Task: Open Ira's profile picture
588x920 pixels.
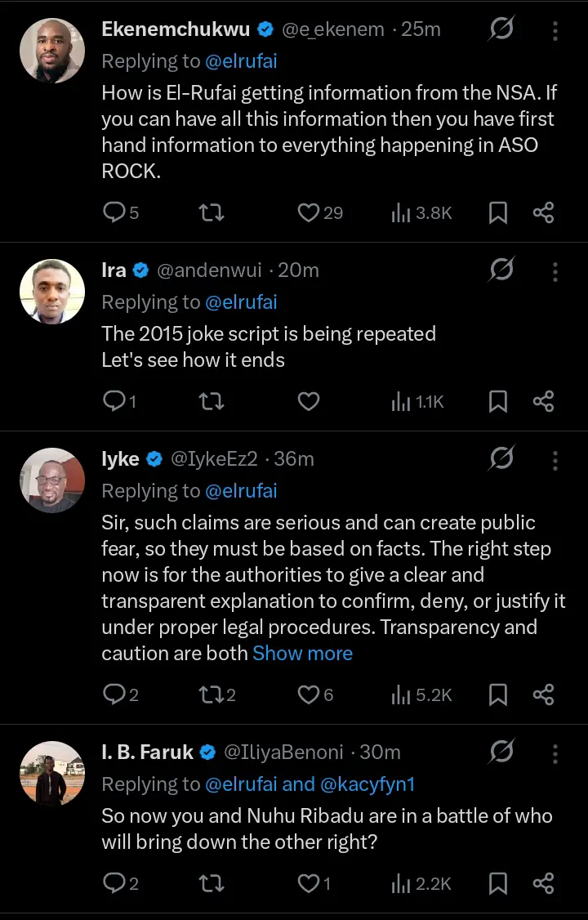Action: point(52,292)
